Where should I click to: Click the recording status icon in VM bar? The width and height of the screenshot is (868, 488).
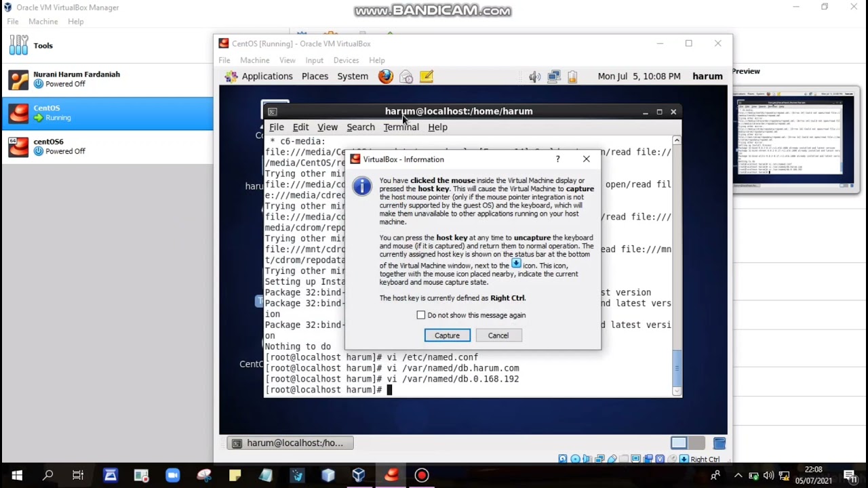click(x=648, y=459)
